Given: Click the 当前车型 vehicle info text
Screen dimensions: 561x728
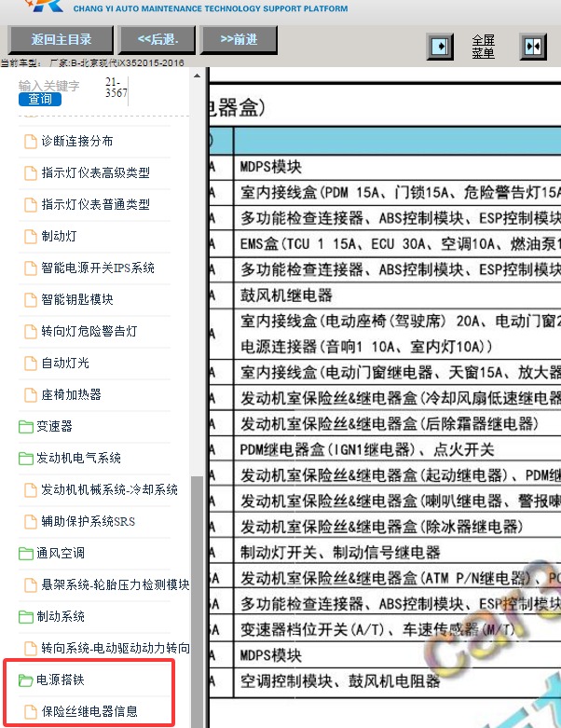Looking at the screenshot, I should (93, 62).
